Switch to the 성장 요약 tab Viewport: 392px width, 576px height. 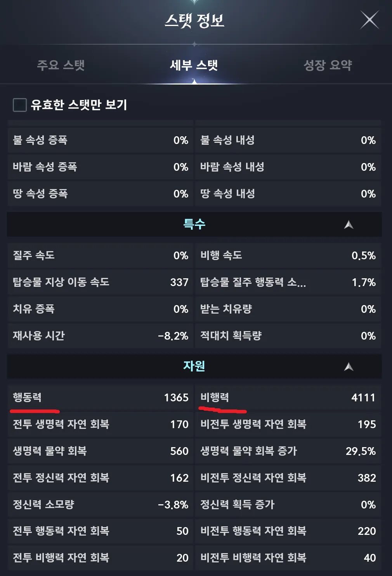328,65
